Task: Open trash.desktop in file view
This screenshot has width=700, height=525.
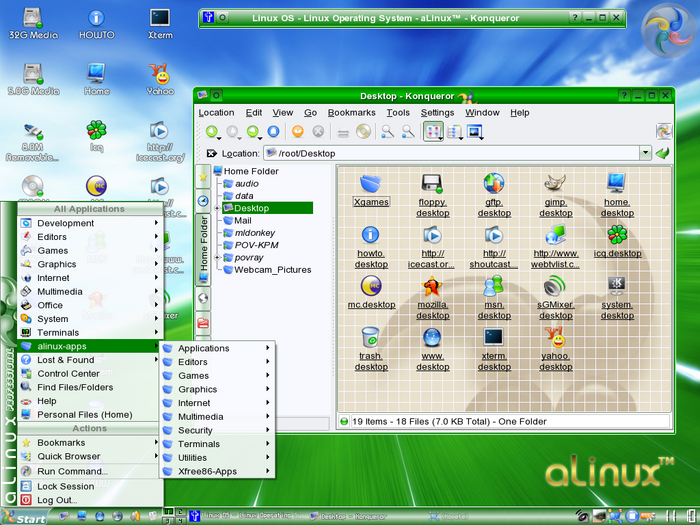Action: [x=371, y=350]
